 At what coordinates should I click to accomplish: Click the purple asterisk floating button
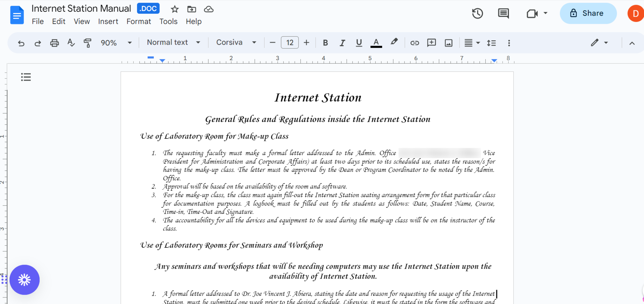coord(25,280)
